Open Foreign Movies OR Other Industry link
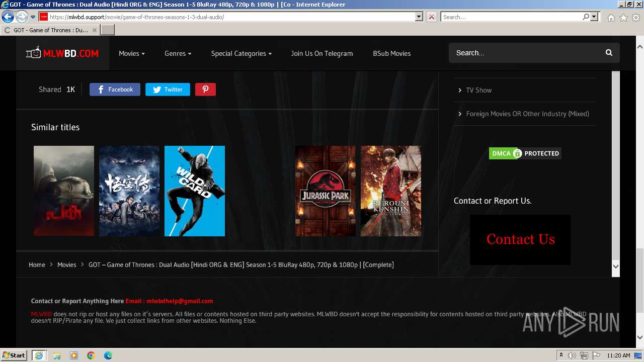Viewport: 644px width, 362px height. tap(527, 114)
